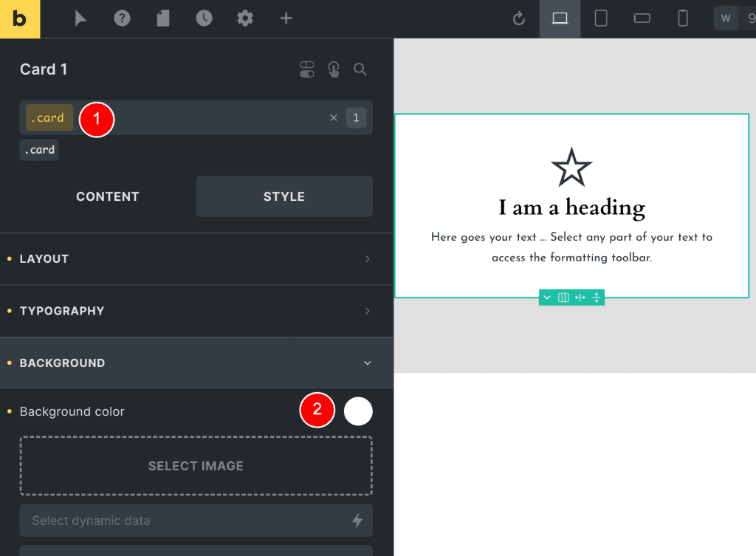Expand the TYPOGRAPHY section
This screenshot has width=756, height=556.
click(x=196, y=311)
